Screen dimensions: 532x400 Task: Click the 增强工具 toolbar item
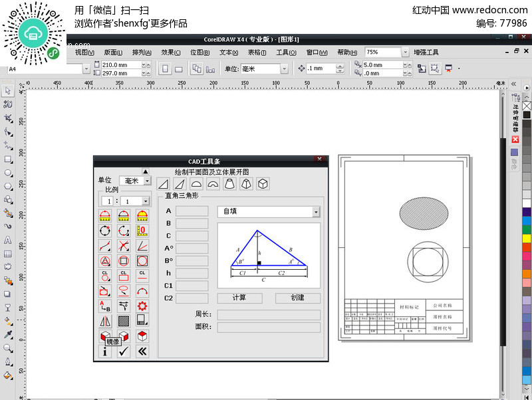coord(426,52)
